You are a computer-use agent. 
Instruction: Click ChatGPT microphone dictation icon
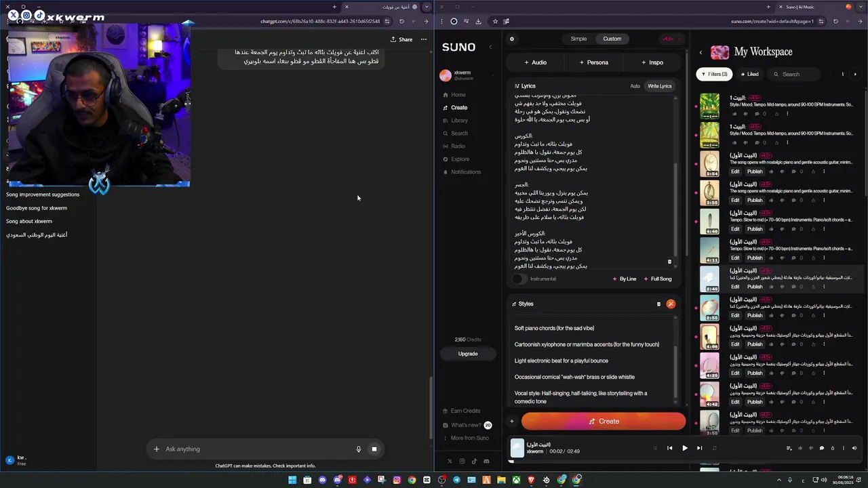359,449
